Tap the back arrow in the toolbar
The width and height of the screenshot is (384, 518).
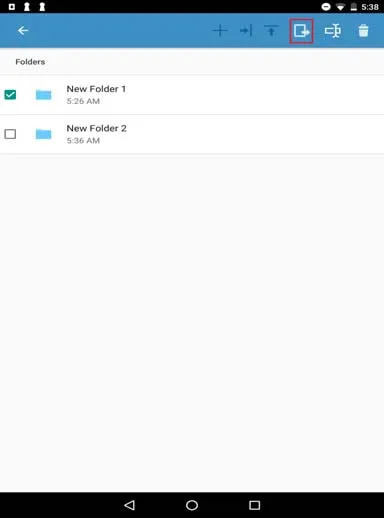tap(23, 31)
